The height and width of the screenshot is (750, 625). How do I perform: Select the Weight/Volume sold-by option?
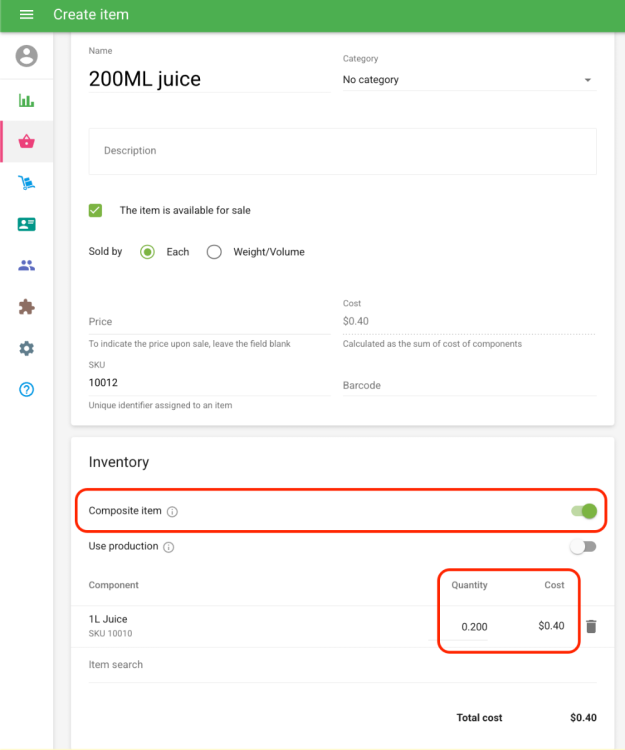click(x=214, y=252)
